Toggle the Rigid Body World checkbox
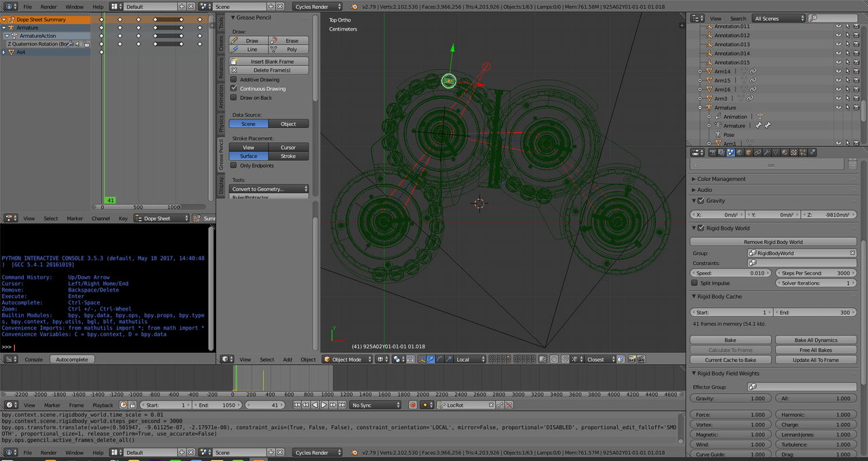Viewport: 868px width, 461px height. [701, 228]
